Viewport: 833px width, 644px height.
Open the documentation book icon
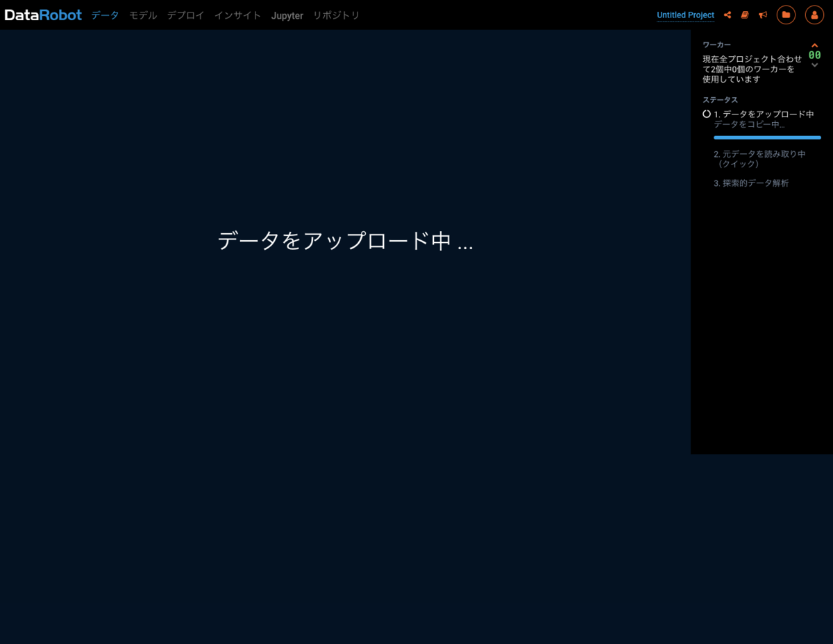(x=745, y=15)
